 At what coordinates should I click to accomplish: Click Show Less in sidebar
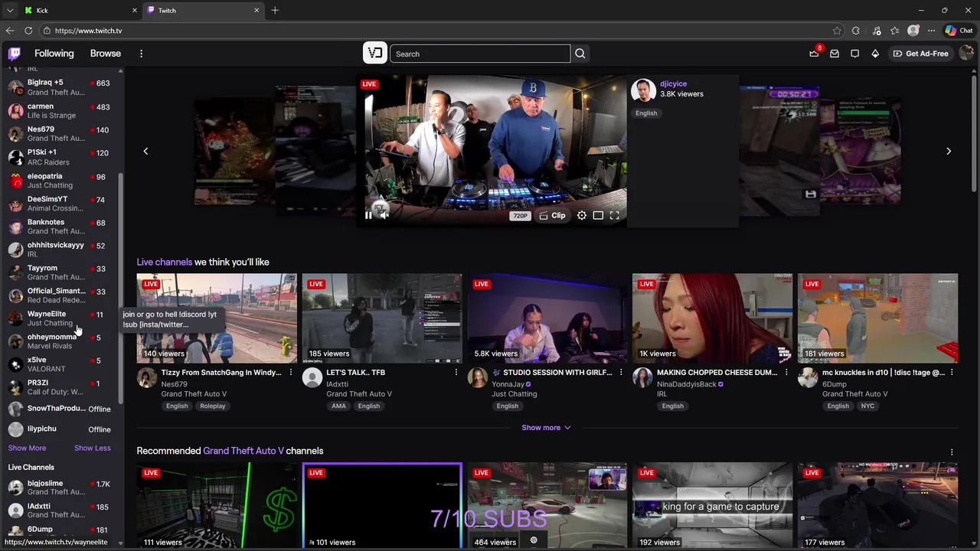[x=92, y=448]
